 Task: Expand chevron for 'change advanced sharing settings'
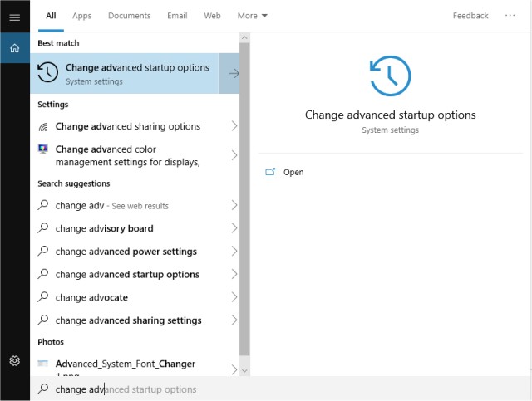234,320
